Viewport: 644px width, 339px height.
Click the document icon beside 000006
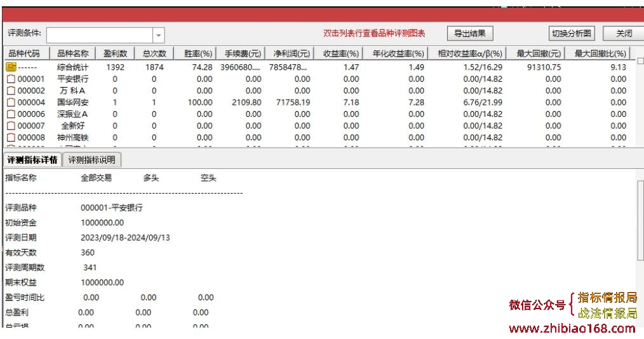[11, 114]
